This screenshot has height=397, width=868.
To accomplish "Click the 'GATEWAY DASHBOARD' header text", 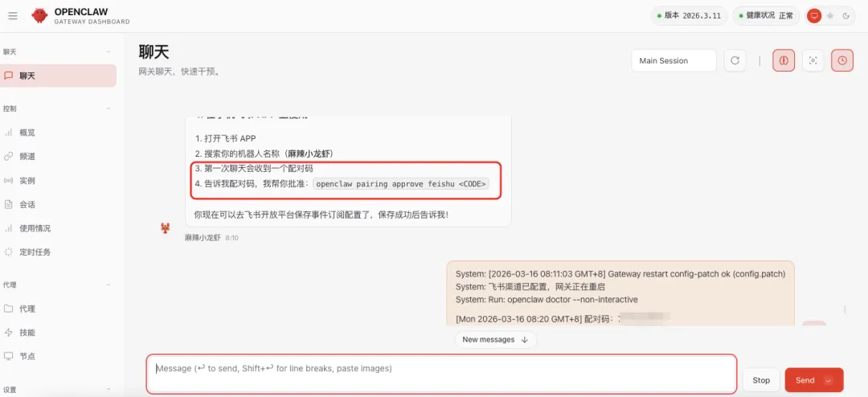I will [92, 22].
